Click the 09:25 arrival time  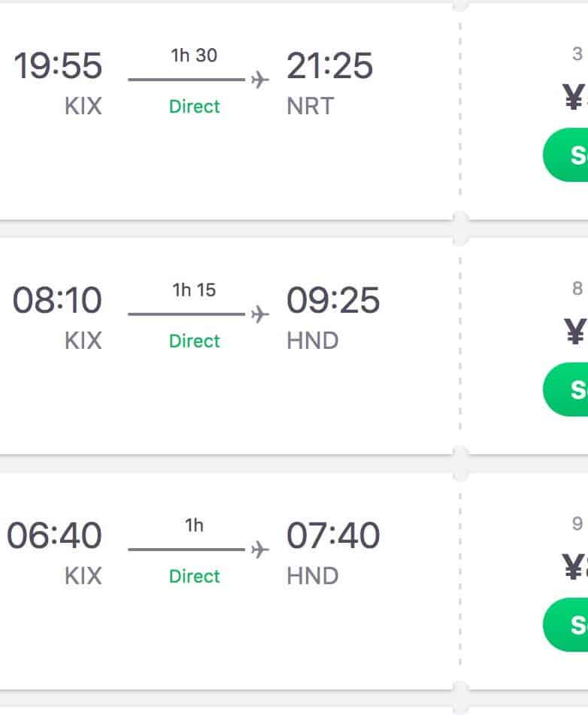[333, 301]
